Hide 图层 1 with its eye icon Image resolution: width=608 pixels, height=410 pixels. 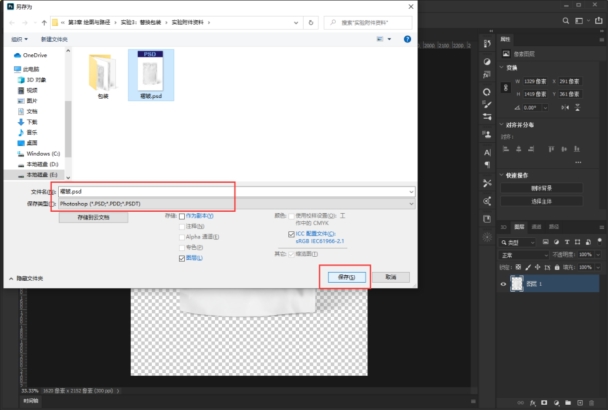coord(503,284)
